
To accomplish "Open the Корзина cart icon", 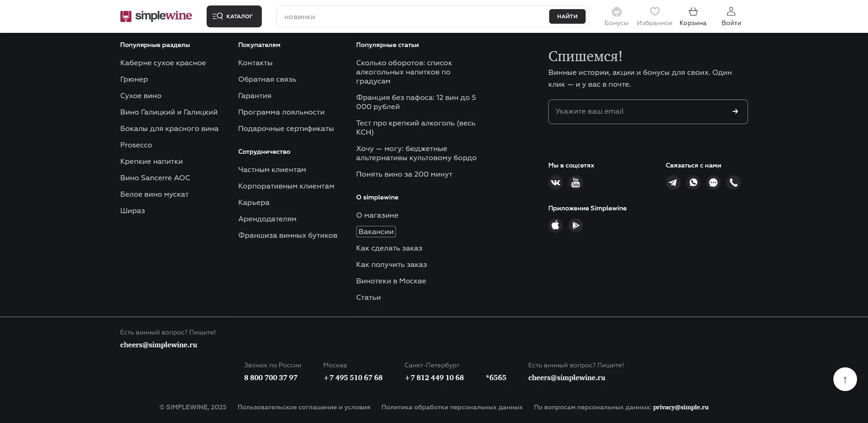I will [692, 16].
